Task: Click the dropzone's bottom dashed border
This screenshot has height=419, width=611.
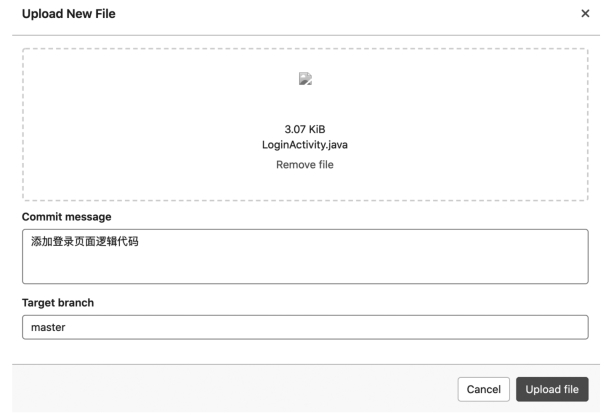Action: tap(305, 201)
